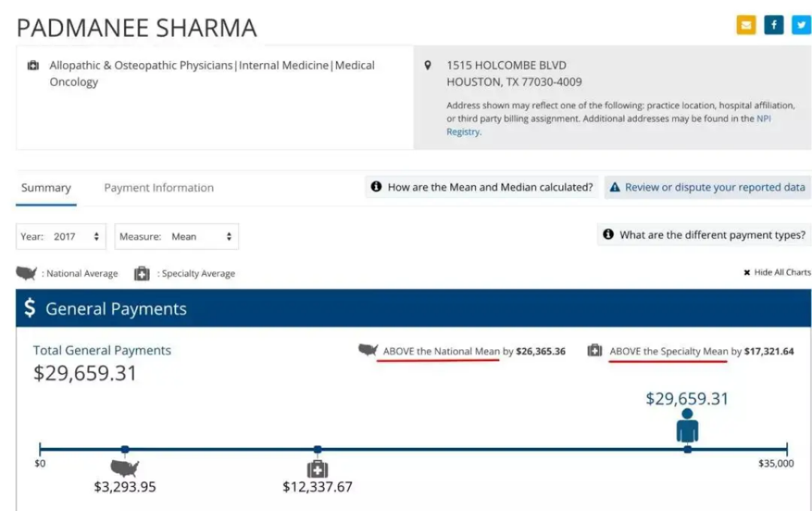This screenshot has height=511, width=812.
Task: Open How are the Mean and Median calculated
Action: coord(482,187)
